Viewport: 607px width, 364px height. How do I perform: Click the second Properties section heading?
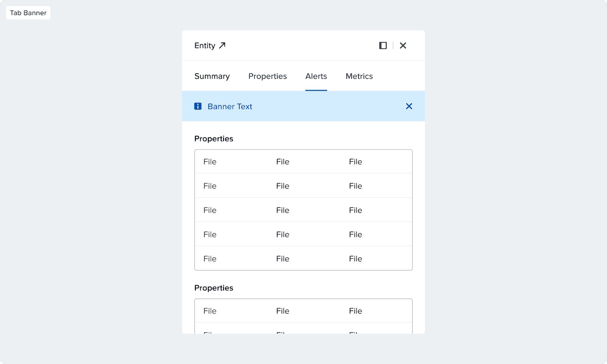click(x=214, y=288)
